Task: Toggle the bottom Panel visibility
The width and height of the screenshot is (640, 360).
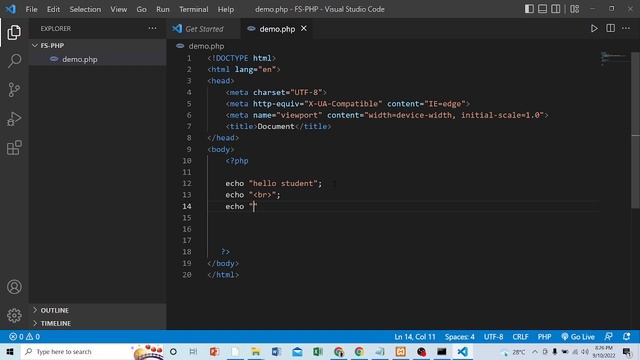Action: pyautogui.click(x=542, y=9)
